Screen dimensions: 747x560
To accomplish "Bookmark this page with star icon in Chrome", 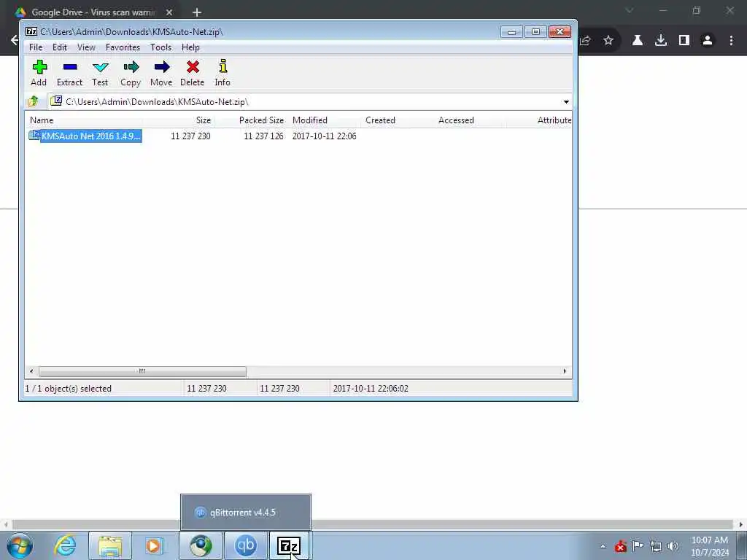I will [x=608, y=41].
